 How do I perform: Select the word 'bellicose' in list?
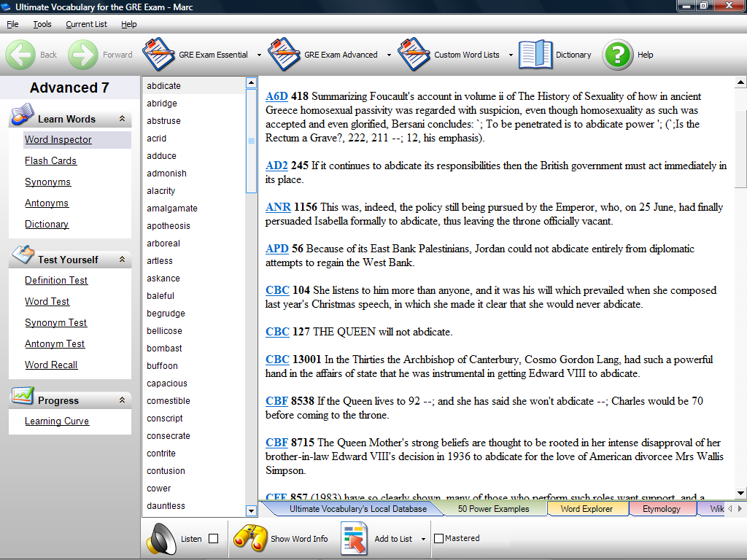pos(164,331)
